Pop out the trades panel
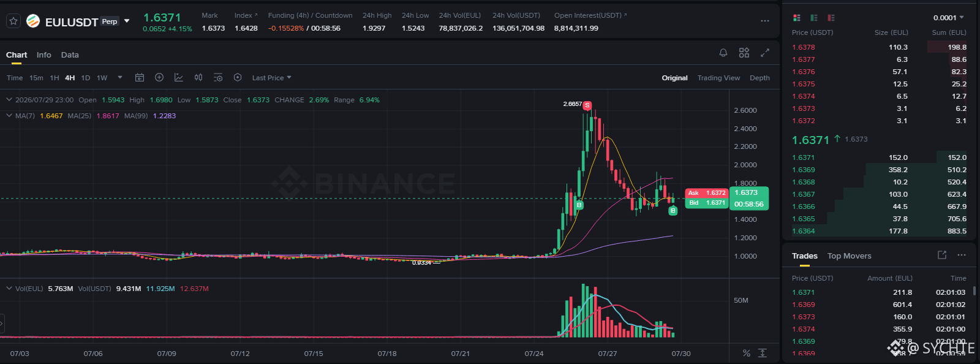The image size is (980, 364). 942,255
